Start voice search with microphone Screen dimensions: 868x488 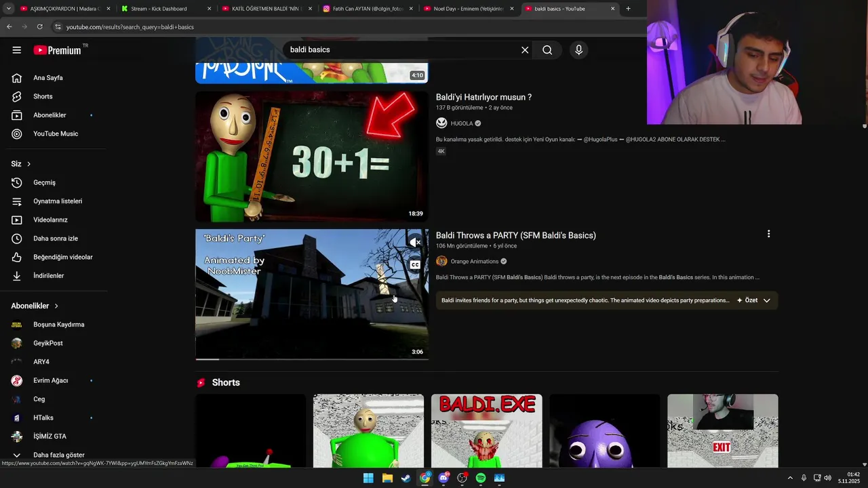(578, 50)
